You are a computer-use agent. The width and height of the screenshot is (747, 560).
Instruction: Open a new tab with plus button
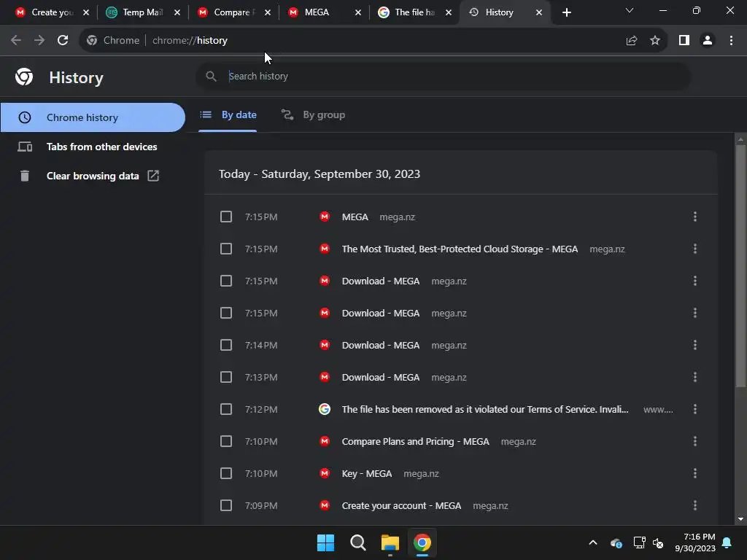(566, 12)
